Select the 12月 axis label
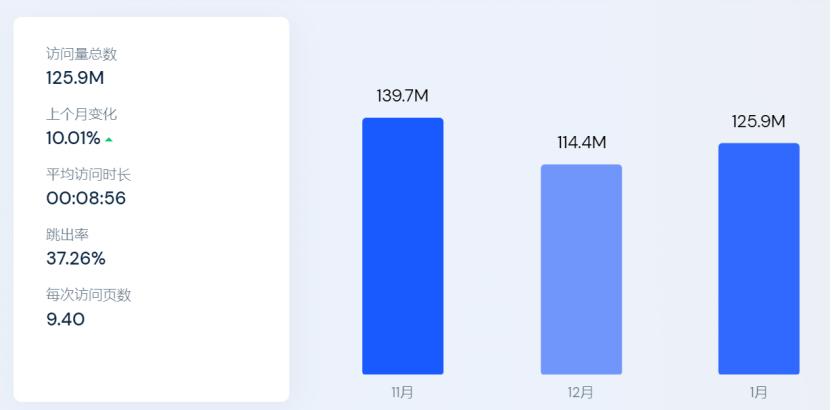This screenshot has width=831, height=410. pyautogui.click(x=581, y=392)
